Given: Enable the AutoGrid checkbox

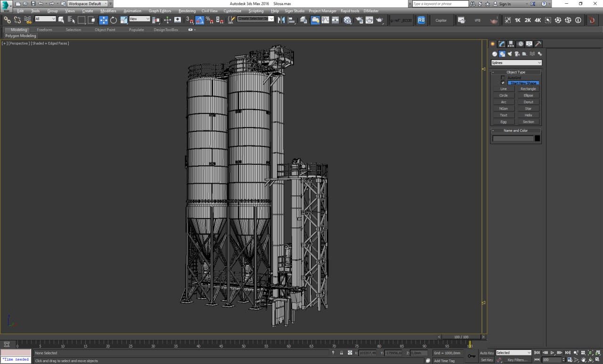Looking at the screenshot, I should pyautogui.click(x=503, y=78).
